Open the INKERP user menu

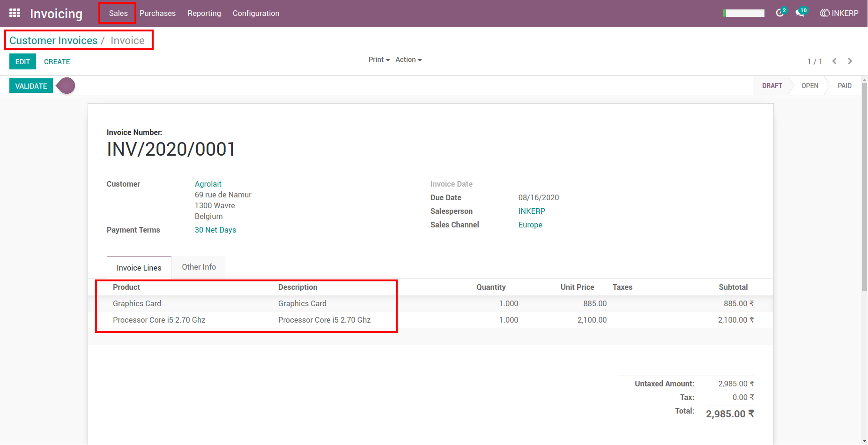click(x=839, y=13)
